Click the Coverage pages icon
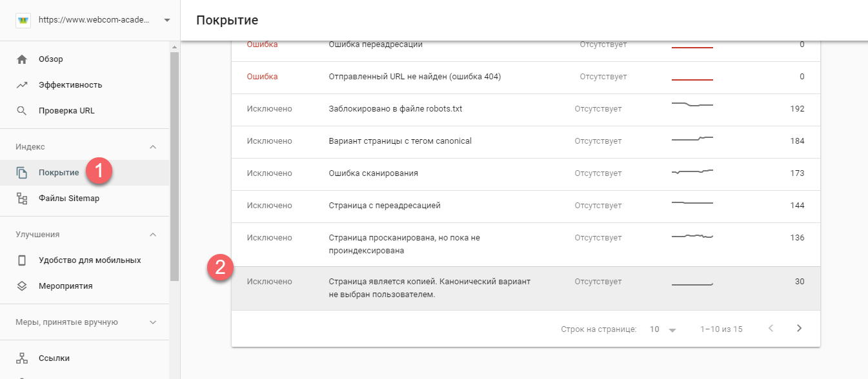868x379 pixels. coord(22,173)
